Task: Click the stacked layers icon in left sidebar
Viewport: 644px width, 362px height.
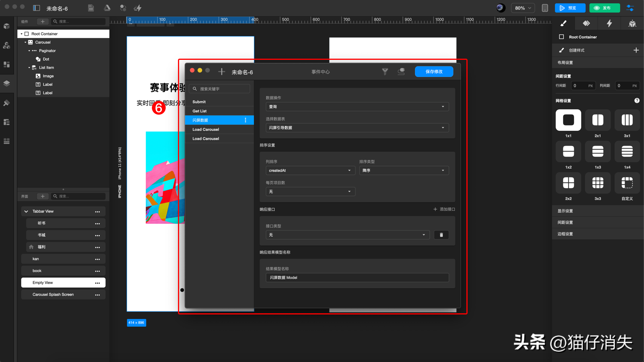Action: click(x=7, y=83)
